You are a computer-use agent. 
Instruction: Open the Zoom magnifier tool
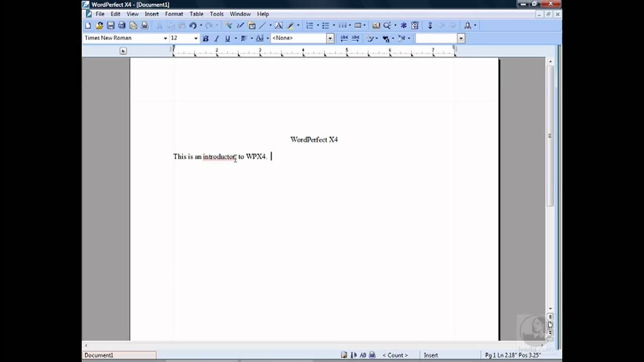coord(387,26)
